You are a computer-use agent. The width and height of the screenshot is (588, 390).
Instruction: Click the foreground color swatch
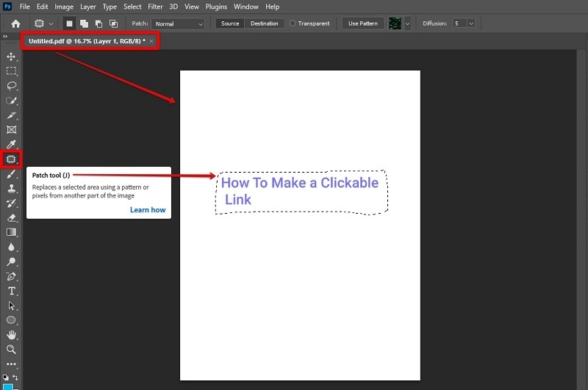coord(8,386)
